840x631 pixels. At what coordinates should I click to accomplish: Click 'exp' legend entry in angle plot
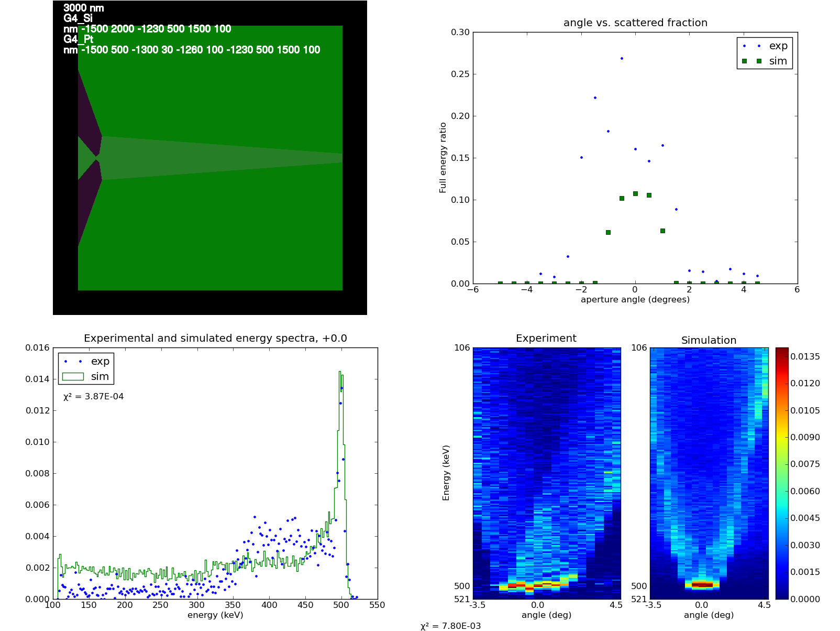click(778, 46)
